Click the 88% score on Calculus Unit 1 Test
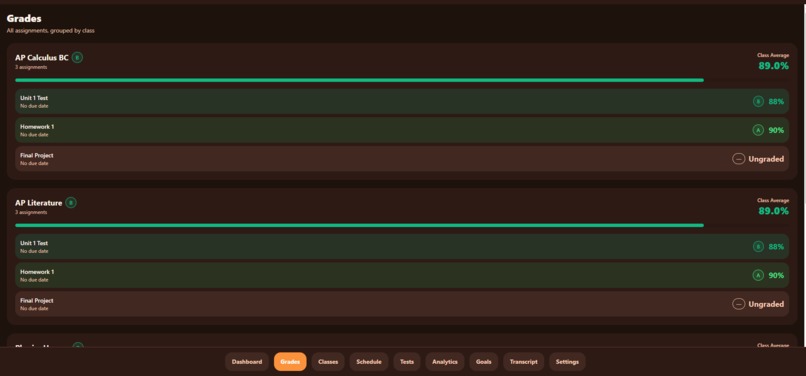 click(x=776, y=102)
